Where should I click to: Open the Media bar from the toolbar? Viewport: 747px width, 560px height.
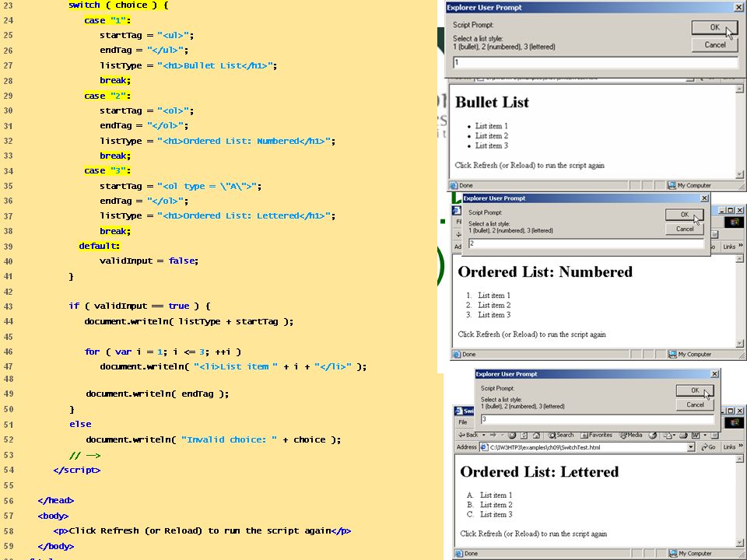point(631,435)
